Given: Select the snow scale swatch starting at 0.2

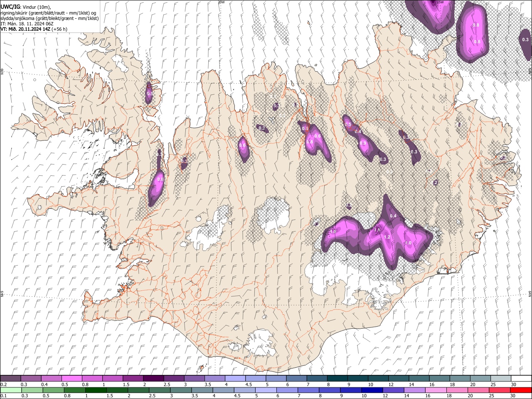Looking at the screenshot, I should coord(10,379).
